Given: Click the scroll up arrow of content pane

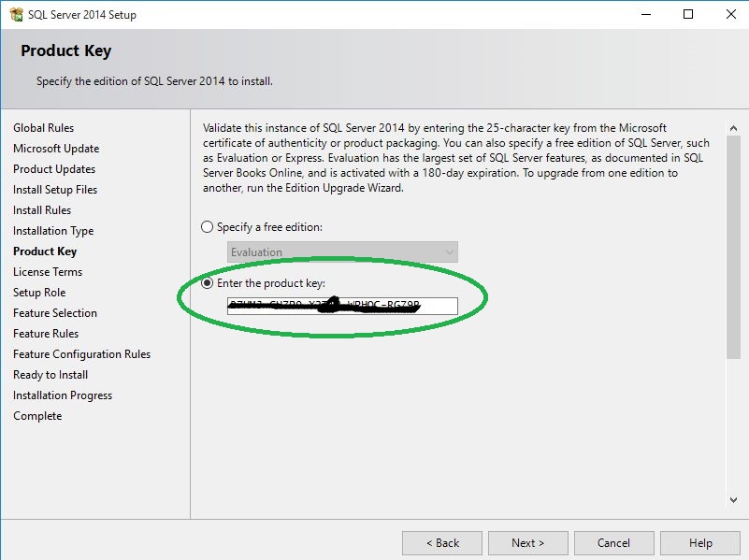Looking at the screenshot, I should click(733, 128).
